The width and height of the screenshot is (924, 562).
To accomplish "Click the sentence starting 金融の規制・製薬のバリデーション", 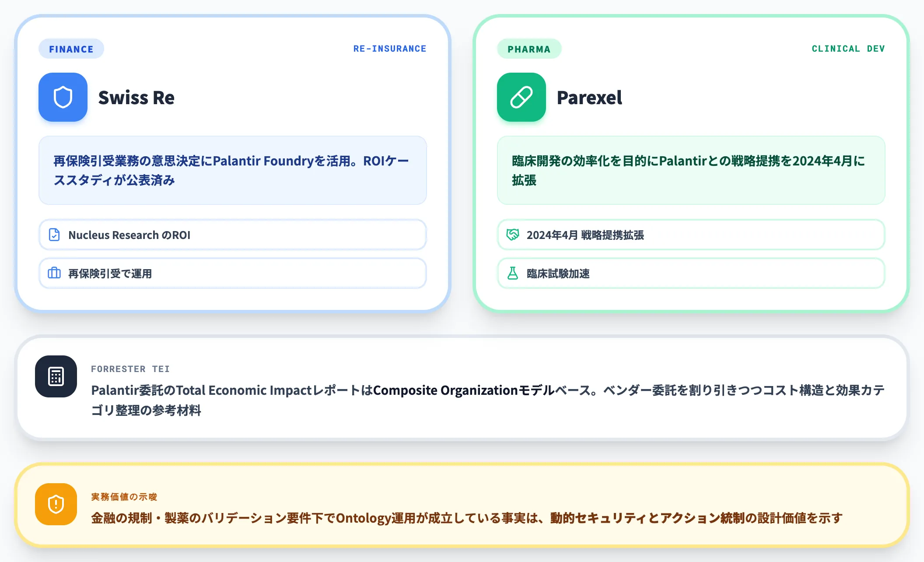I will pyautogui.click(x=467, y=518).
